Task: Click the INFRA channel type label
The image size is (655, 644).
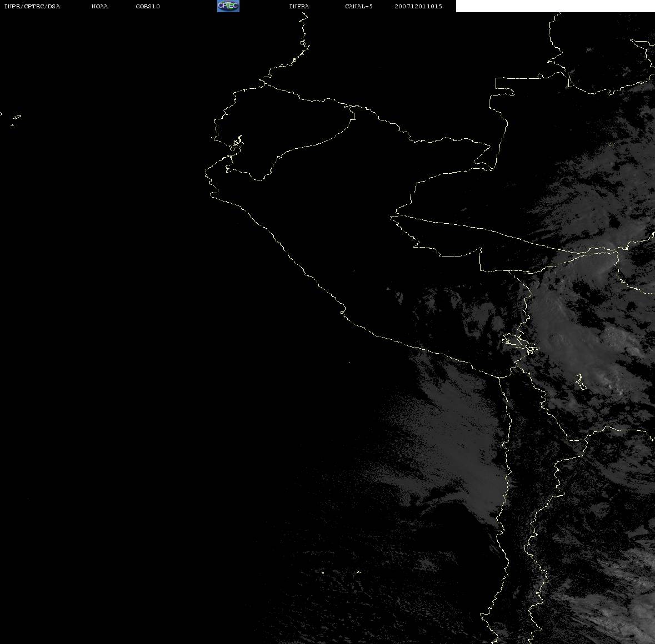Action: [299, 7]
